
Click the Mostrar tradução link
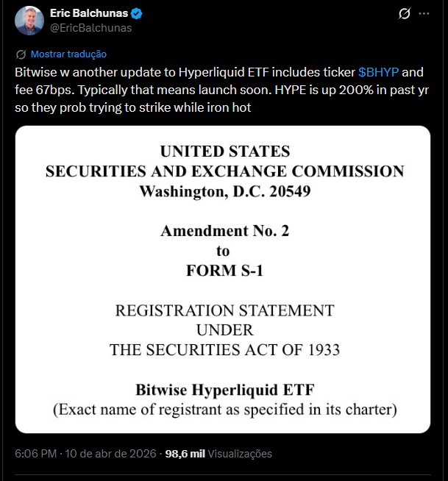(x=68, y=54)
